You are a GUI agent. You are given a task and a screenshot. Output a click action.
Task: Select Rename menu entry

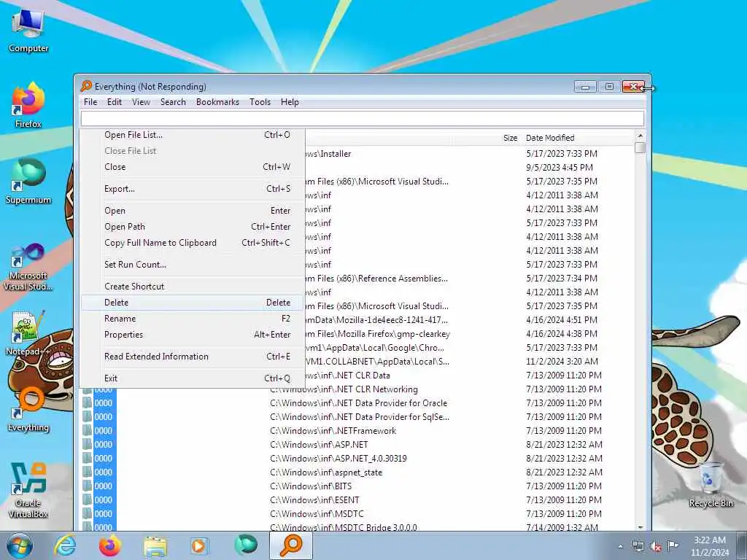pos(192,319)
